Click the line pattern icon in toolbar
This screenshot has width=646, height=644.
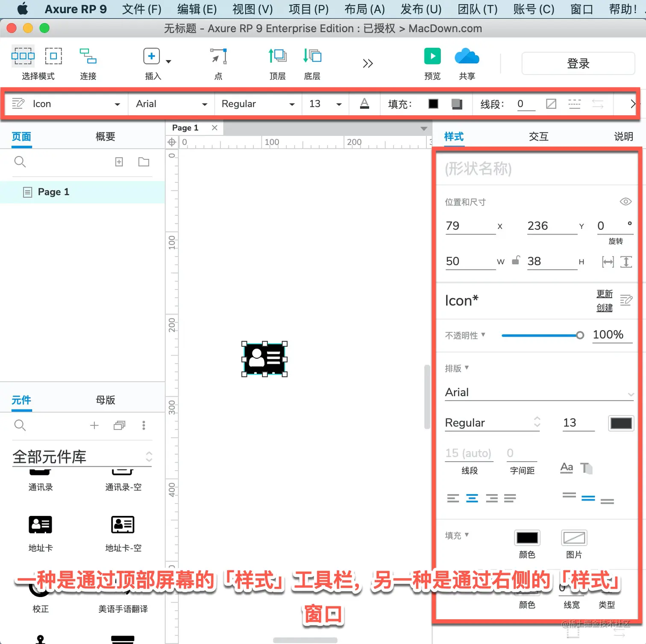[574, 104]
